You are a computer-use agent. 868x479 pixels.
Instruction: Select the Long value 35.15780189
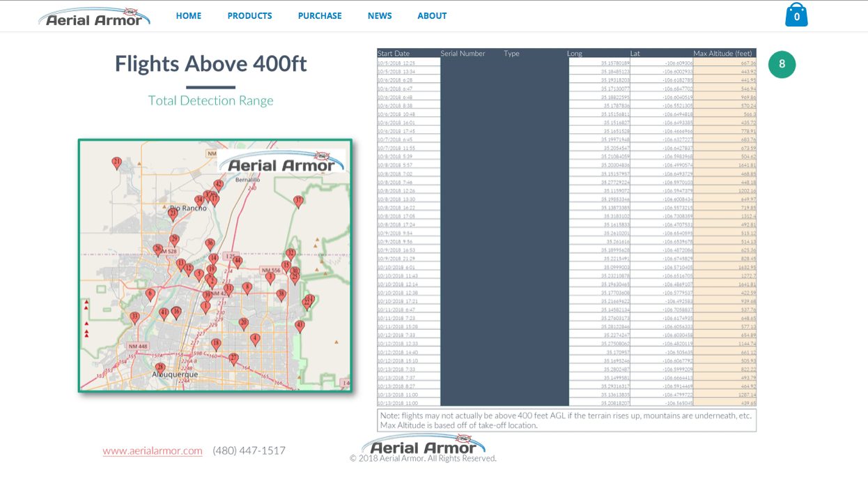point(599,63)
